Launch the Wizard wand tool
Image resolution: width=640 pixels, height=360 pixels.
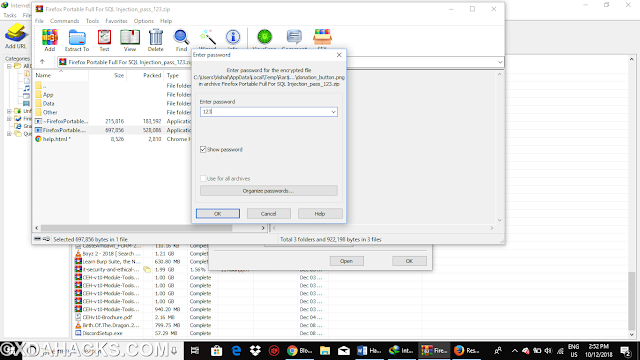pyautogui.click(x=207, y=39)
